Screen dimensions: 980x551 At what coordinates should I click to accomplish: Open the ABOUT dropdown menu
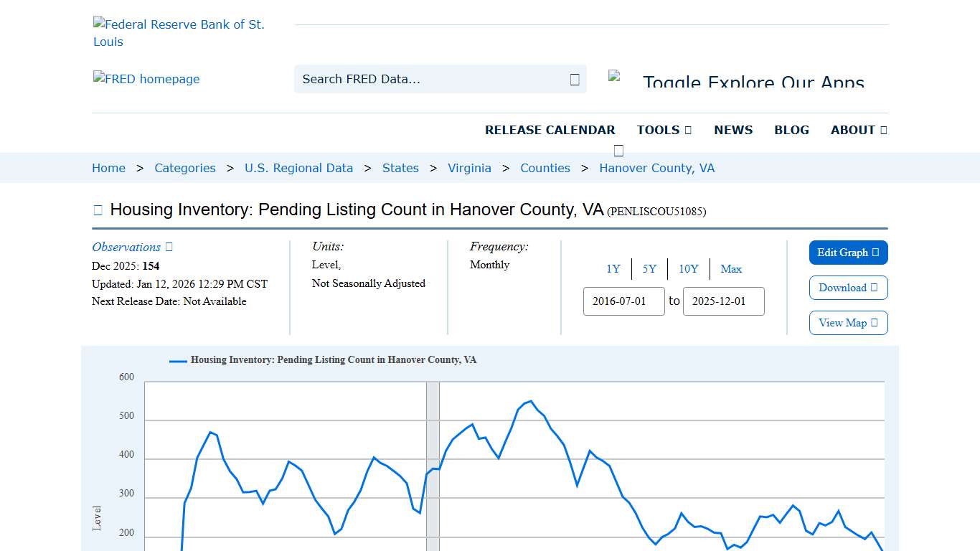[858, 130]
